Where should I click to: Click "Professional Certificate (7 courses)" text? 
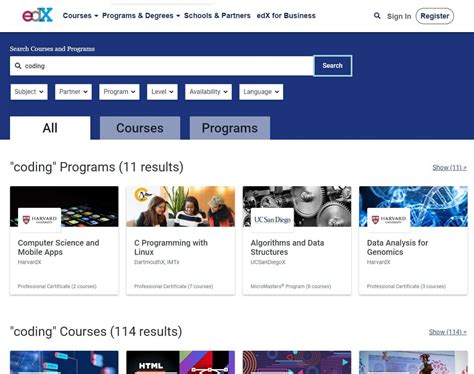(173, 286)
